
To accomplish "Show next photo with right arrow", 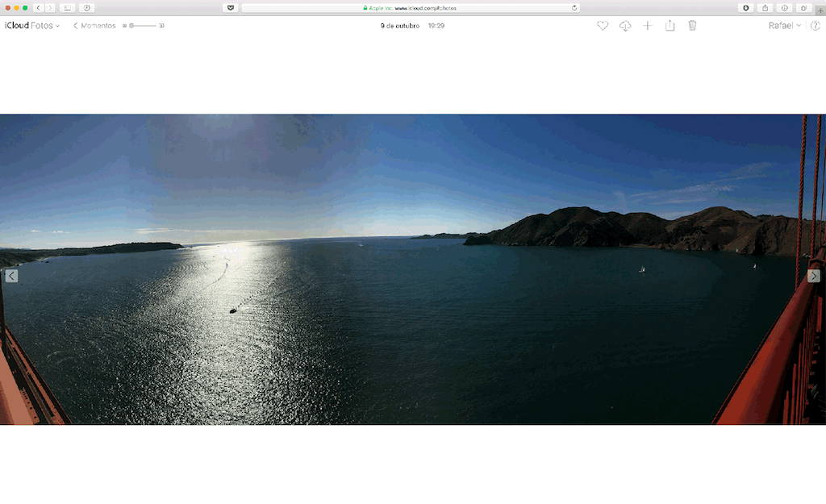I will 813,276.
